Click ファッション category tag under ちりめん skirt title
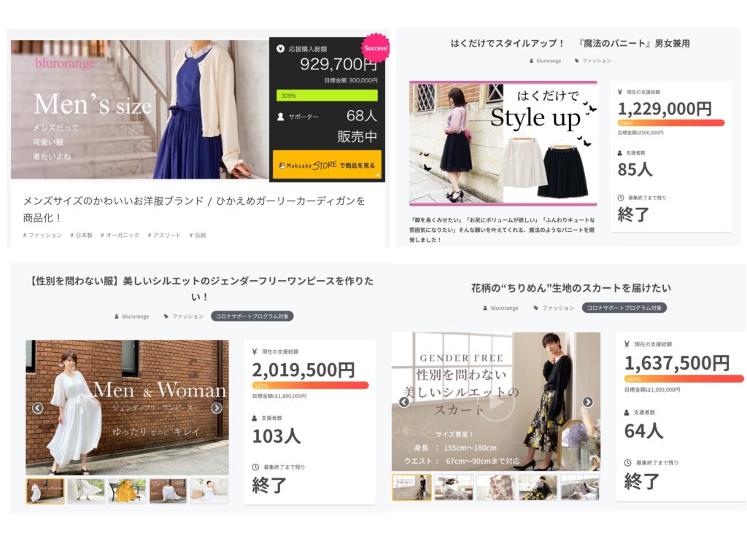The image size is (747, 560). 554,308
